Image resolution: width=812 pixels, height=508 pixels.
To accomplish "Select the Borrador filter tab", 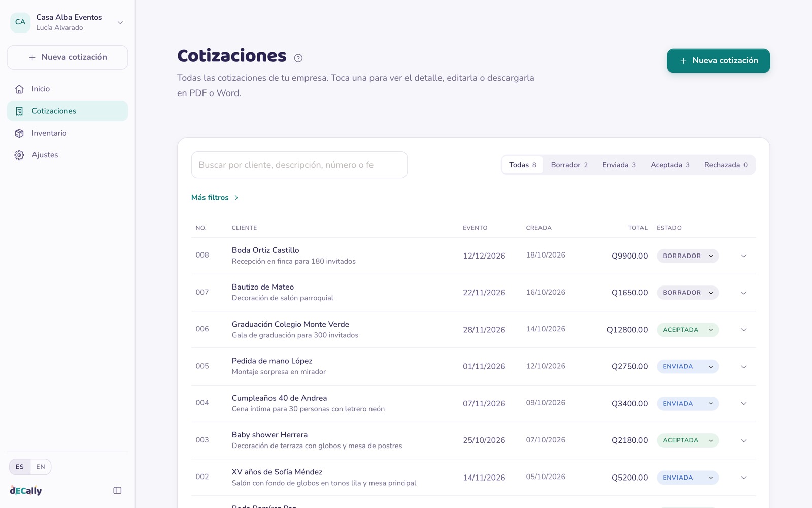I will coord(569,165).
